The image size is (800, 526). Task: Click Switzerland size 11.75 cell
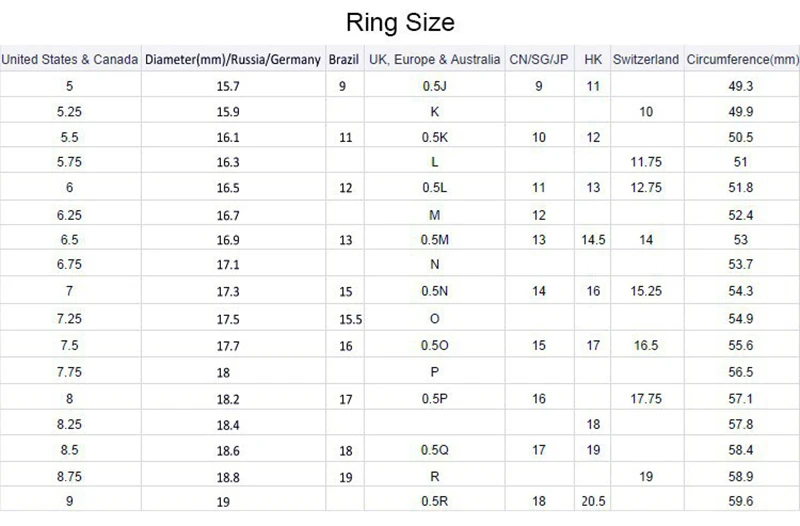point(646,163)
